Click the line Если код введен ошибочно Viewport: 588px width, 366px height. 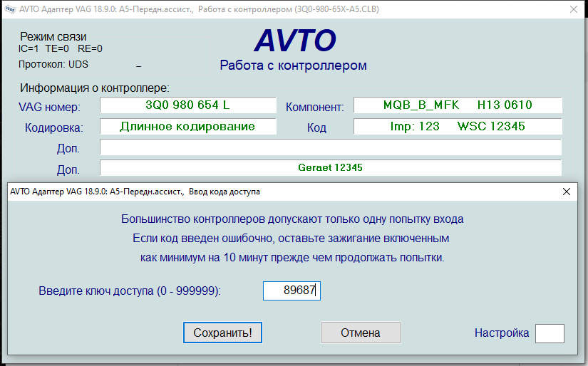(x=291, y=239)
